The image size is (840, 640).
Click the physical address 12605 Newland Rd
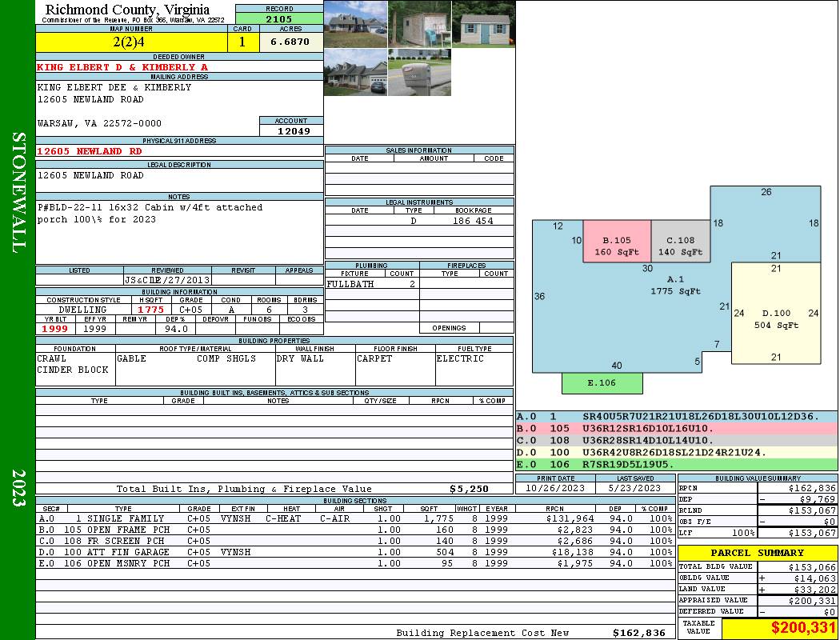[x=90, y=151]
